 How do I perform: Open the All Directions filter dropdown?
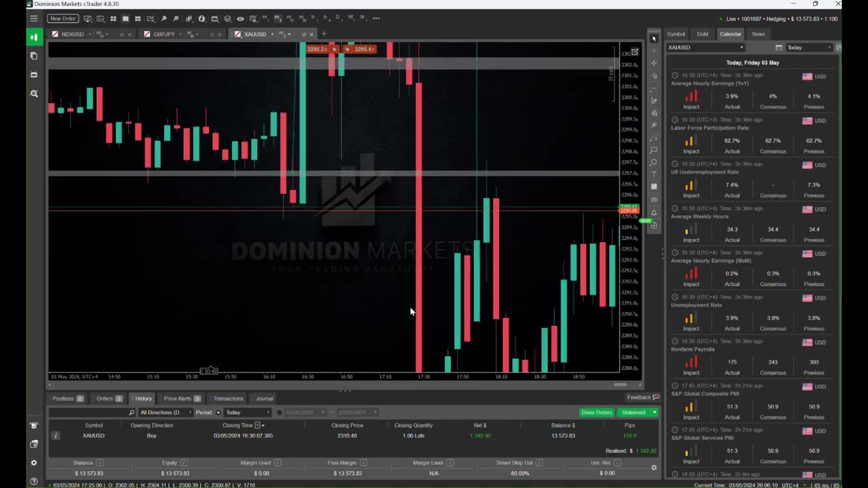tap(166, 412)
